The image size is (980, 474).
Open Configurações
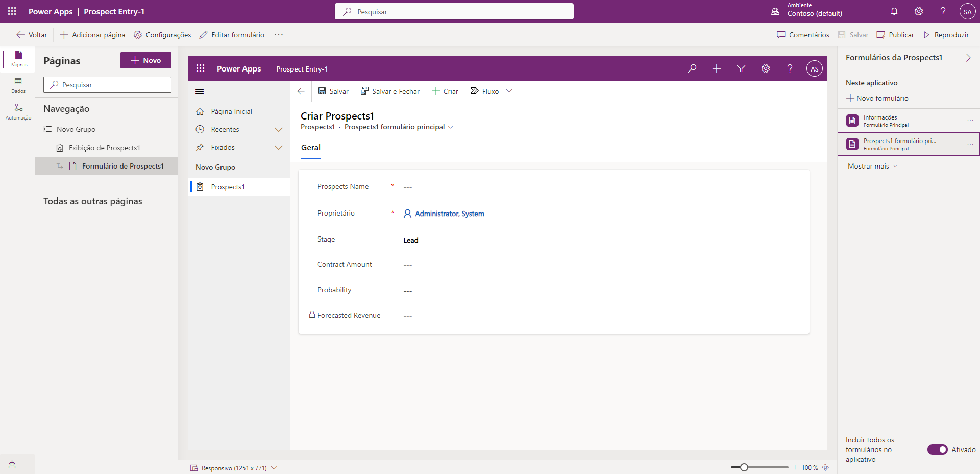162,35
